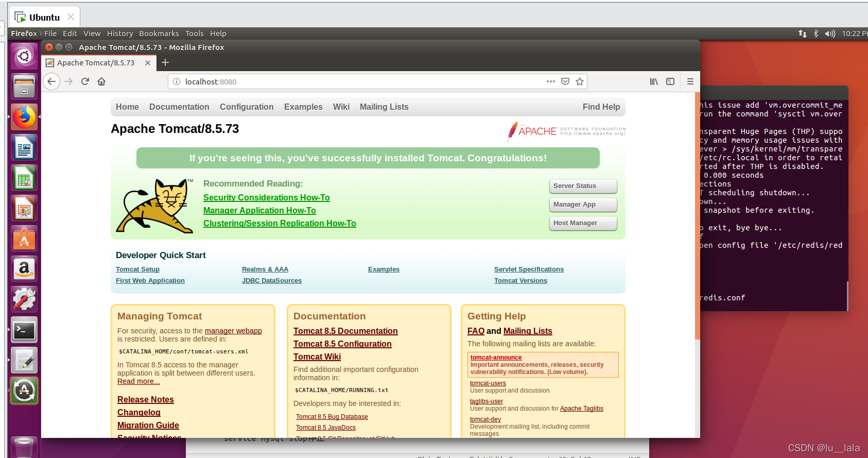This screenshot has width=868, height=458.
Task: Click the Apache Software Foundation logo
Action: tap(566, 131)
